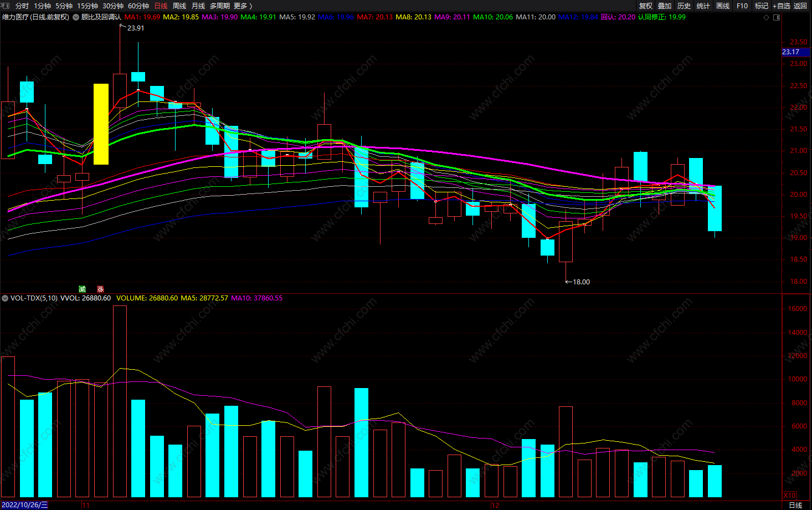812x510 pixels.
Task: Toggle the side panel icon in chart header
Action: click(777, 17)
